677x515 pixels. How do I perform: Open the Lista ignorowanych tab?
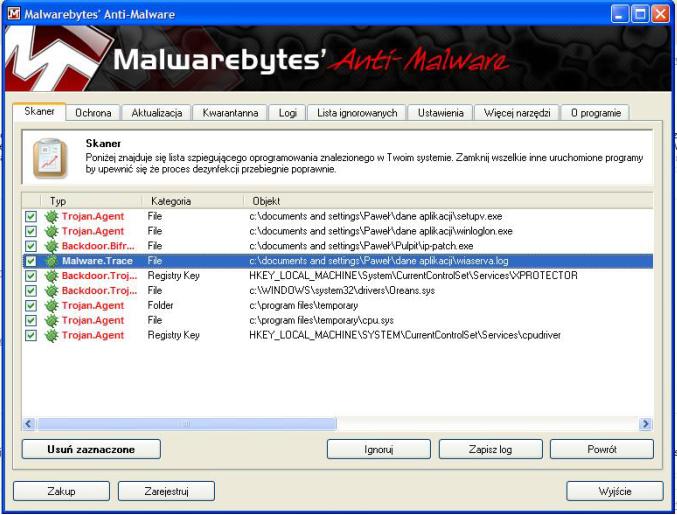pyautogui.click(x=357, y=113)
